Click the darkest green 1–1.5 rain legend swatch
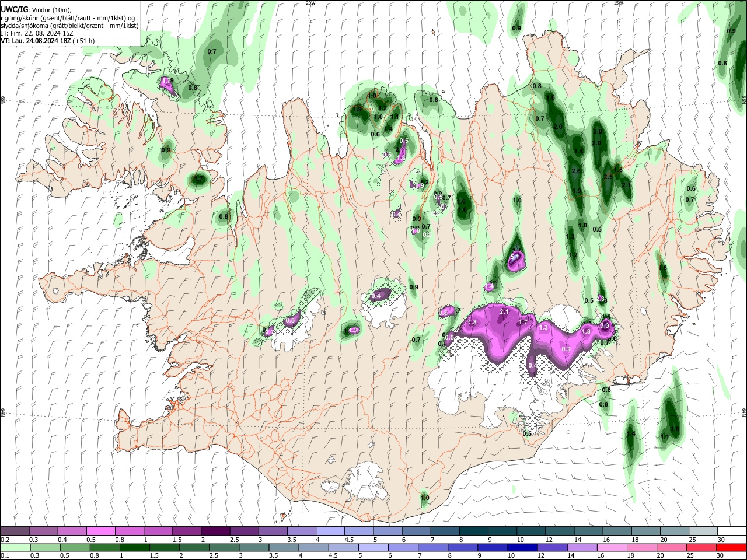The image size is (747, 560). pos(135,547)
